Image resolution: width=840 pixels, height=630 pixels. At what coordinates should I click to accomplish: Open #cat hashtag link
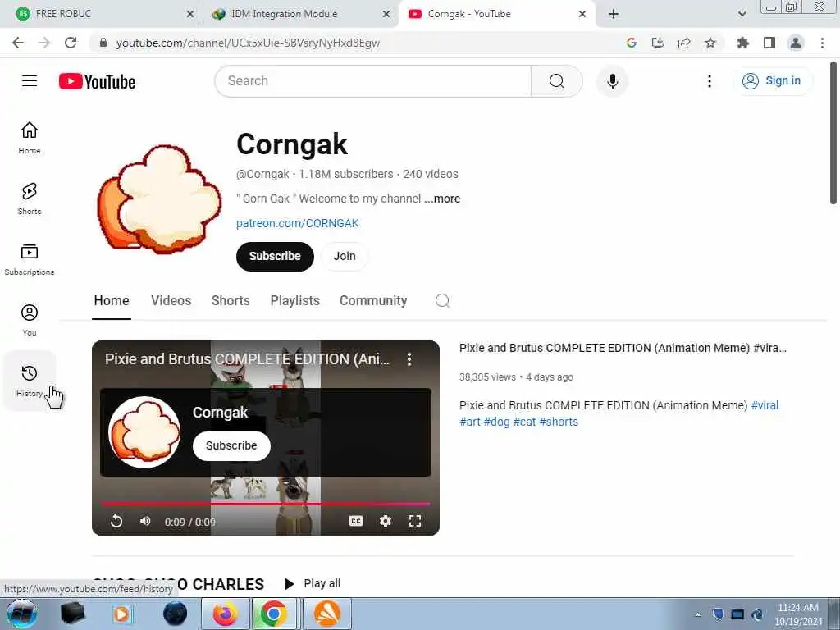click(524, 422)
